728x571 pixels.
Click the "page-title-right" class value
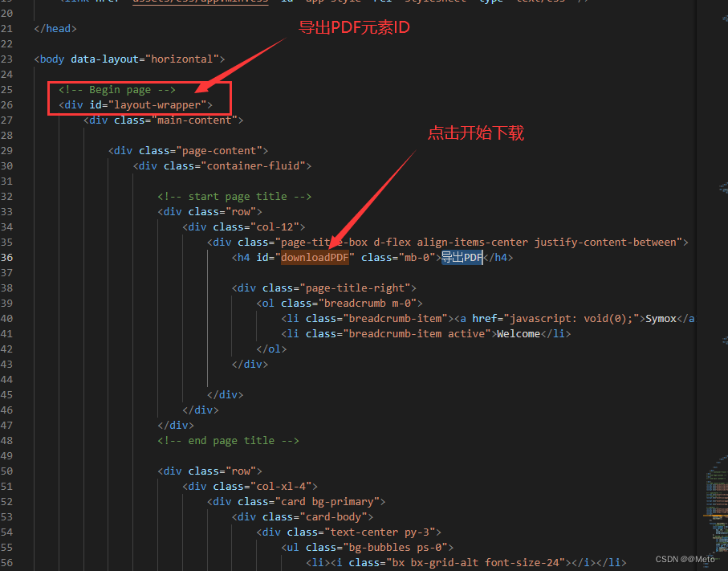pyautogui.click(x=356, y=288)
